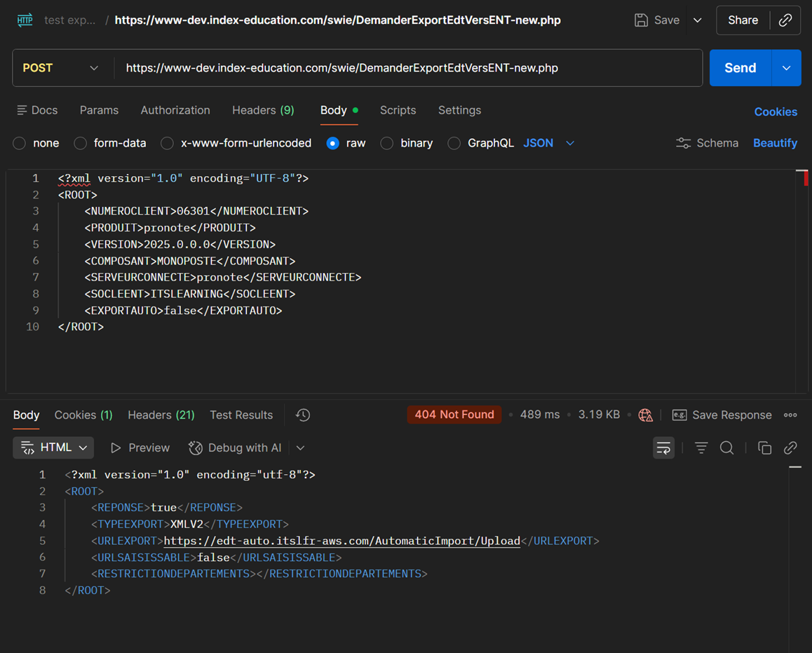Select binary body type
Screen dimensions: 812x653
pyautogui.click(x=387, y=144)
